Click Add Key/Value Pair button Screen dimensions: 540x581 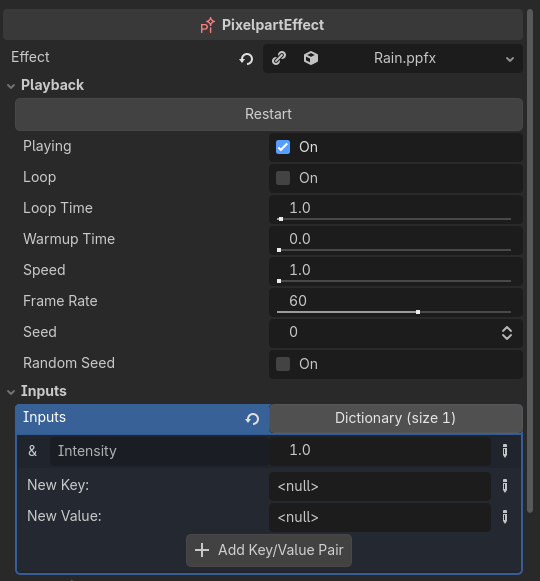click(269, 550)
